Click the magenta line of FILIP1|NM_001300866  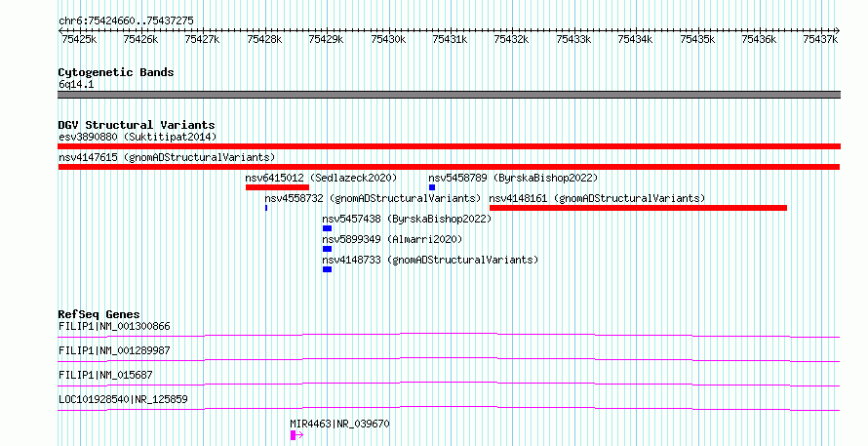pos(449,335)
